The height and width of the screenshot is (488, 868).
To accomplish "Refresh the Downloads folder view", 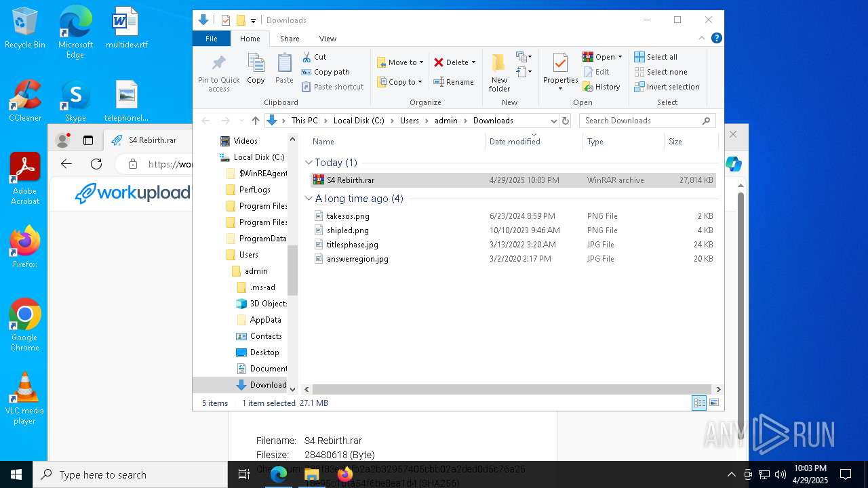I will (x=566, y=121).
